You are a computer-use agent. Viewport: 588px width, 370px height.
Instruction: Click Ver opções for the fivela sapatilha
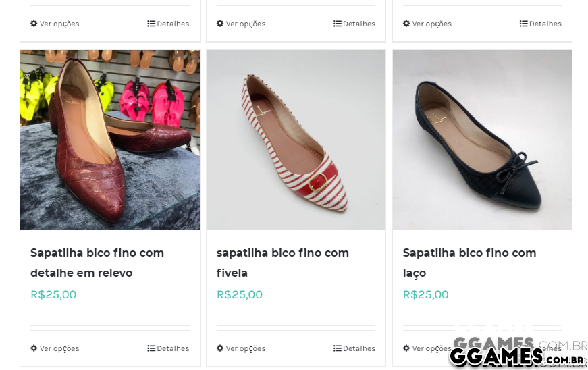pos(246,348)
